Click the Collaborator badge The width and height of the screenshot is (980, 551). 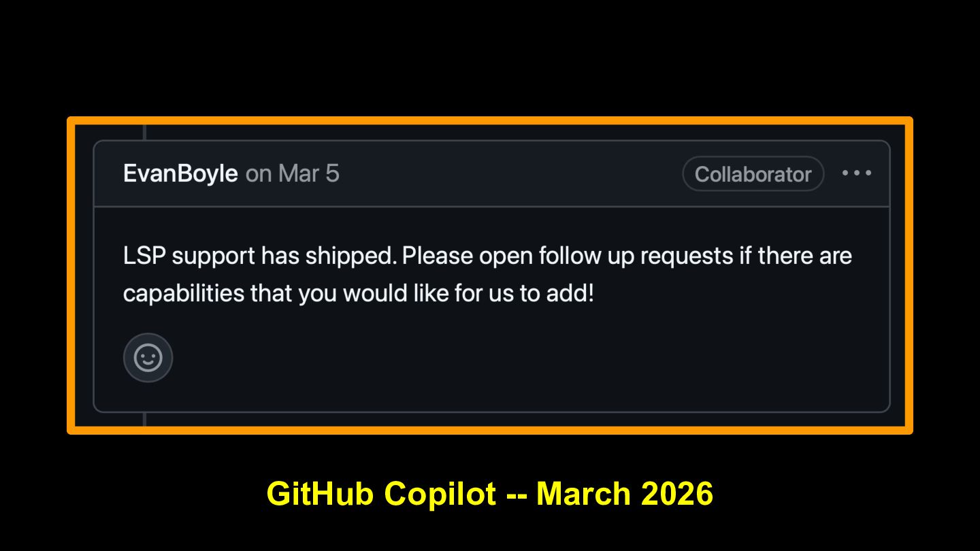point(753,174)
